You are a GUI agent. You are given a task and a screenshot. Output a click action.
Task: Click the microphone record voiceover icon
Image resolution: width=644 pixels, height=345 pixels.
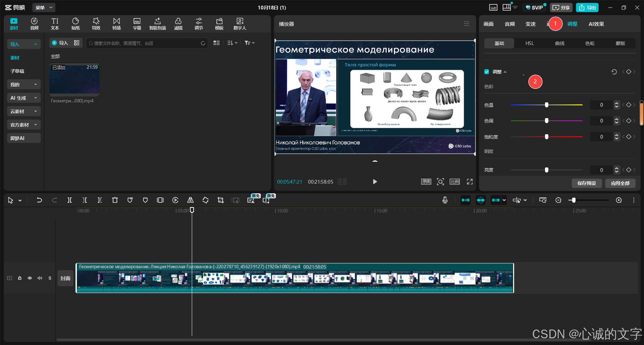[x=445, y=200]
